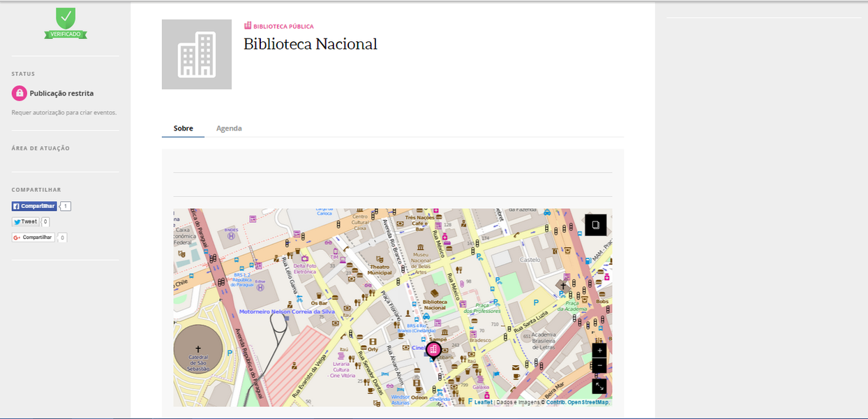Click the Tweet count box
The height and width of the screenshot is (419, 868).
(x=45, y=222)
